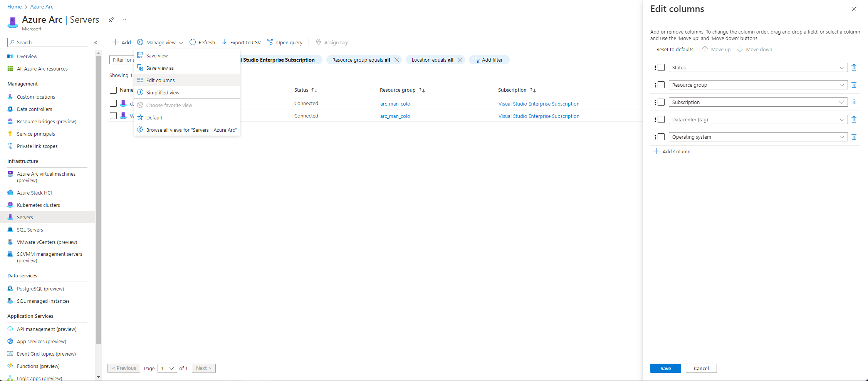The image size is (868, 381).
Task: Remove the Resource group equals all filter
Action: click(x=397, y=60)
